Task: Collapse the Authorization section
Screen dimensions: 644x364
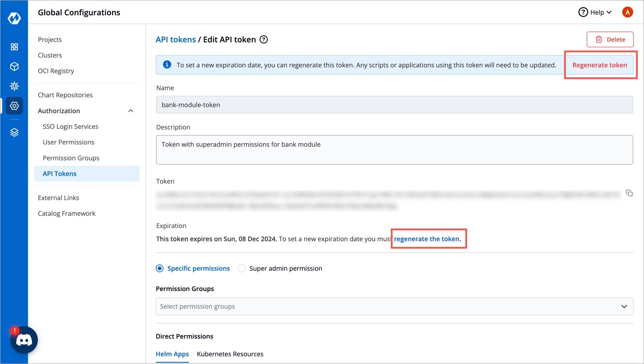Action: pyautogui.click(x=130, y=111)
